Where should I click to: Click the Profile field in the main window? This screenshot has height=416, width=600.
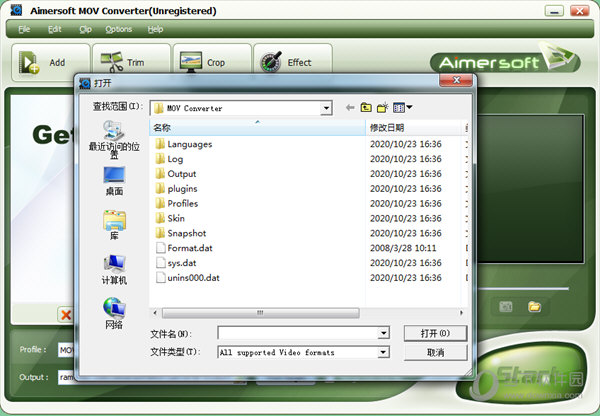66,350
